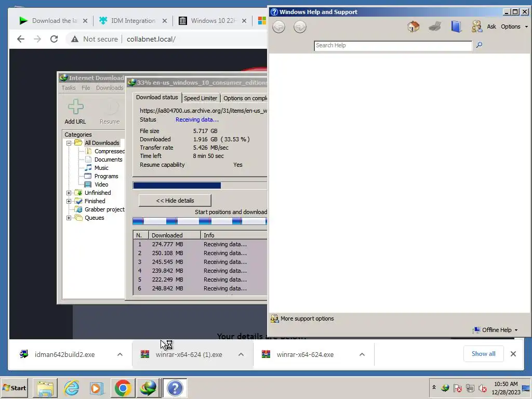
Task: Collapse the All Downloads tree node
Action: point(69,143)
